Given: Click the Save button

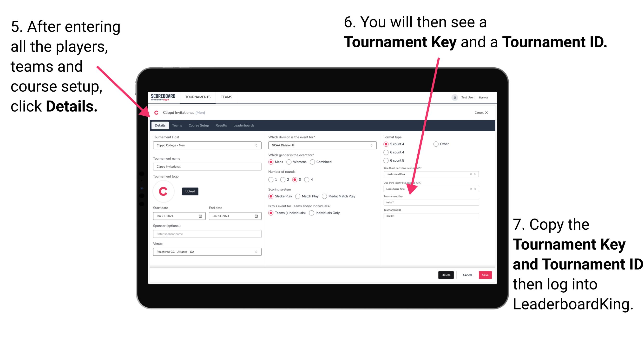Looking at the screenshot, I should 486,275.
